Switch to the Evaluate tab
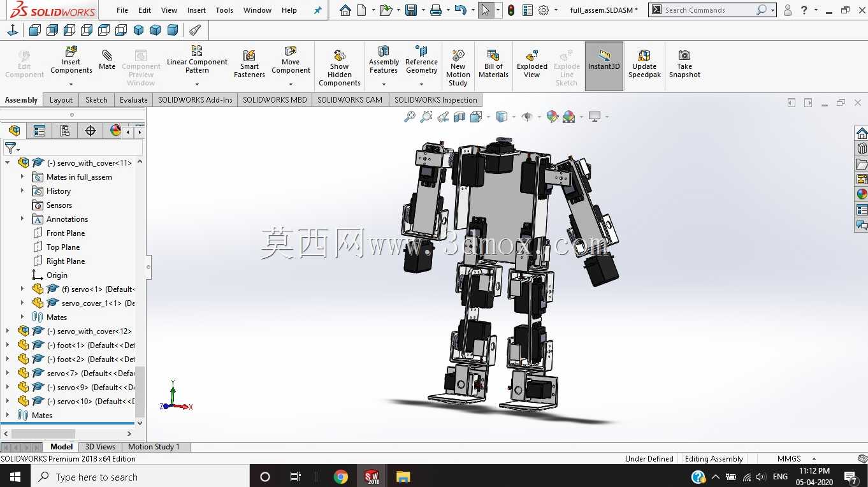 coord(133,99)
